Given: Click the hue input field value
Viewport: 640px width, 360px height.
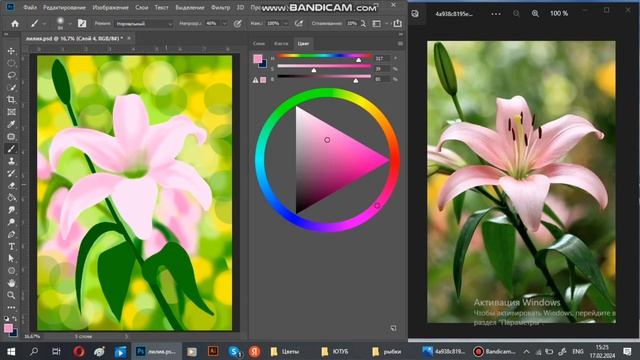Looking at the screenshot, I should tap(382, 58).
